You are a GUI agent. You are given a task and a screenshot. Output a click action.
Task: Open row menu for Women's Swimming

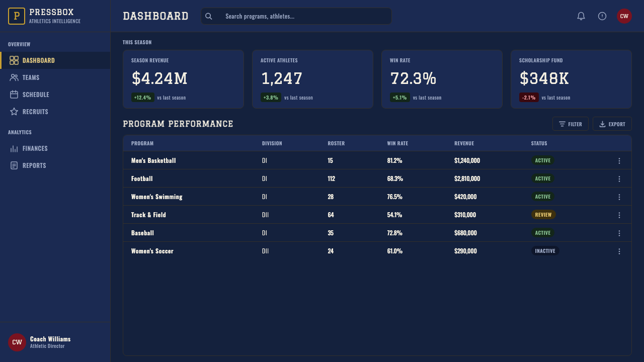coord(619,197)
